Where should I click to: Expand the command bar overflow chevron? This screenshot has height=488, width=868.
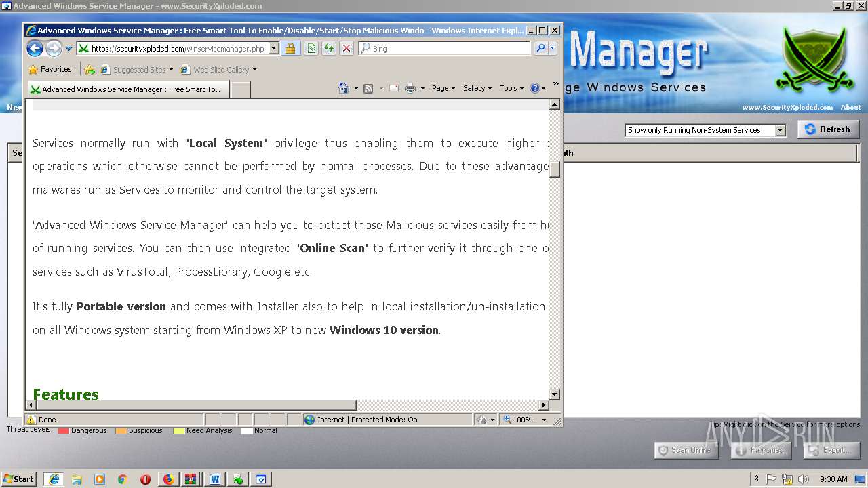(x=555, y=85)
